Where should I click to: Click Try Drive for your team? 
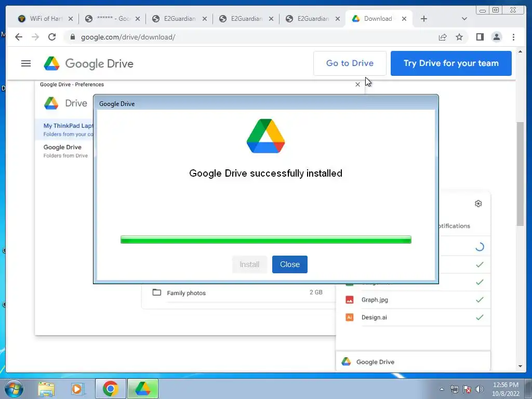(451, 63)
